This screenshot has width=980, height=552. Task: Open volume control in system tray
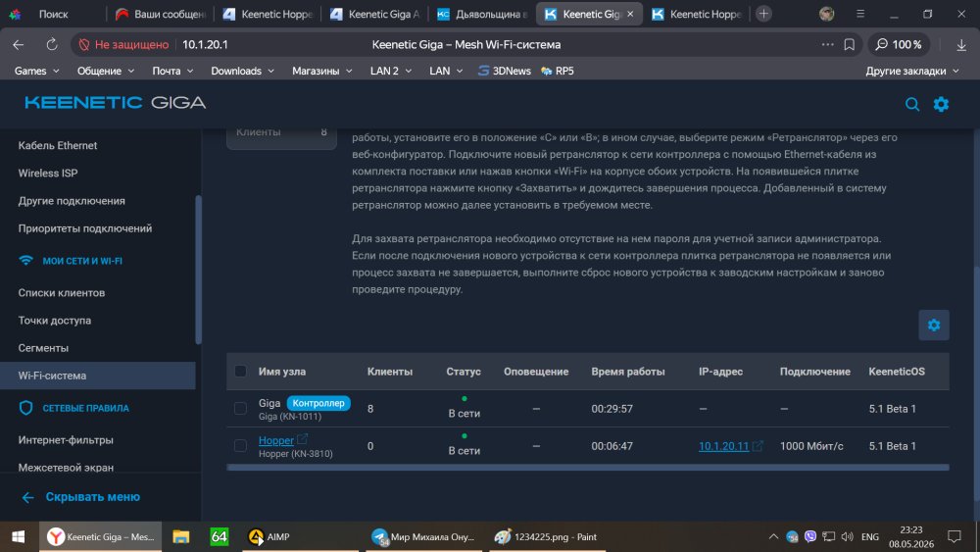[x=848, y=536]
